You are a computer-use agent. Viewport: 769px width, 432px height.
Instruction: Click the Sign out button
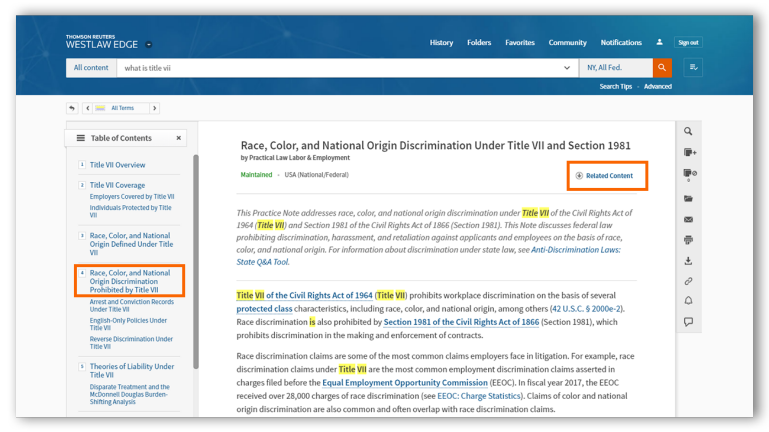click(688, 43)
